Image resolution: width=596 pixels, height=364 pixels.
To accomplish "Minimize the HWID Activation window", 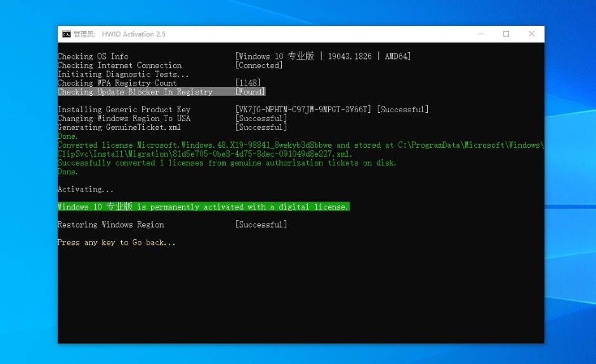I will click(x=481, y=34).
